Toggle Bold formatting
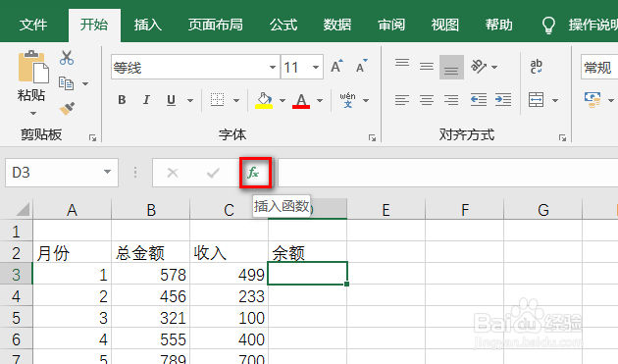 (123, 100)
